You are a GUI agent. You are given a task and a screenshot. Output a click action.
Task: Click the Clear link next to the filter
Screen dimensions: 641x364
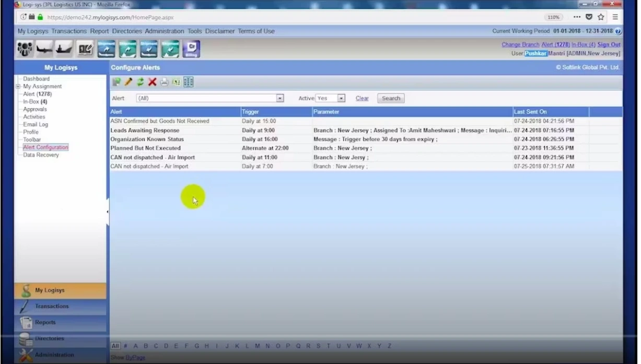click(363, 98)
